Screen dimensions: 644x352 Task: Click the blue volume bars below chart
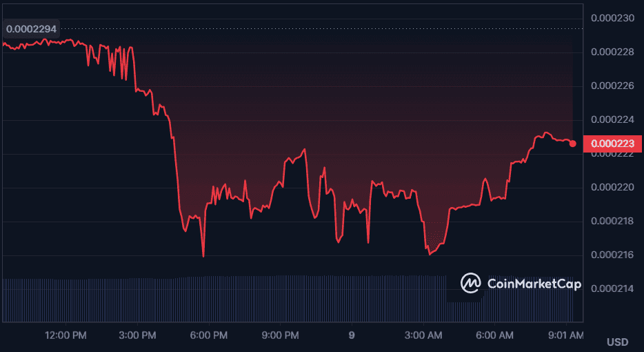pyautogui.click(x=228, y=299)
